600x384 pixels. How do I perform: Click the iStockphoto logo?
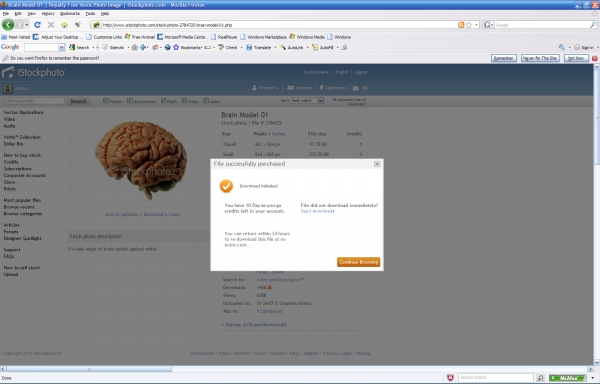click(34, 72)
